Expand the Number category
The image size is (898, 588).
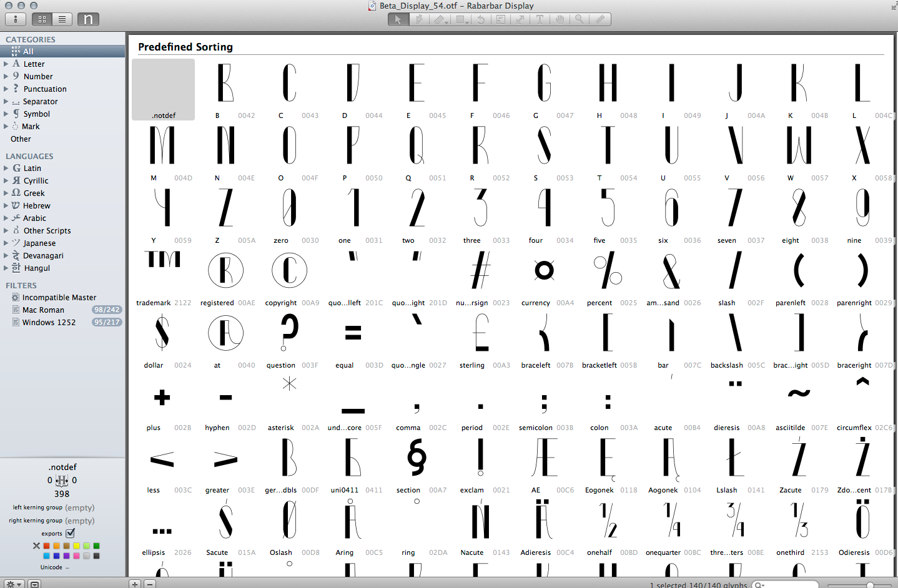coord(6,76)
